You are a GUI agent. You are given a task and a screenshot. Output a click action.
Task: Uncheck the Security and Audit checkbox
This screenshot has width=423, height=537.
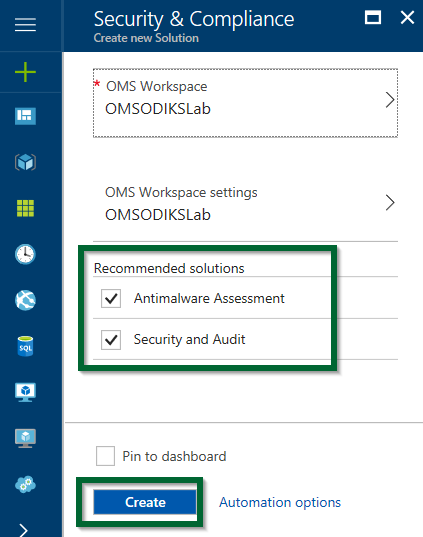(111, 340)
